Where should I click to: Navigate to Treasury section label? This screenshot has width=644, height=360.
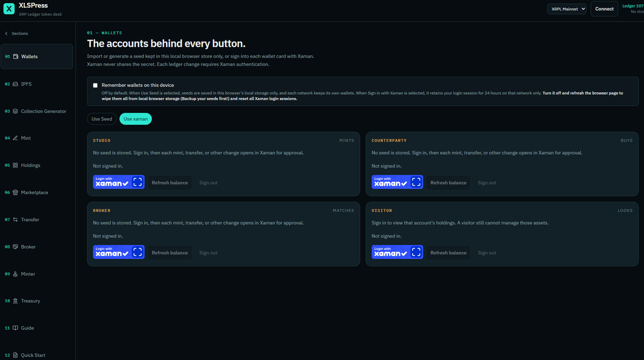tap(31, 301)
